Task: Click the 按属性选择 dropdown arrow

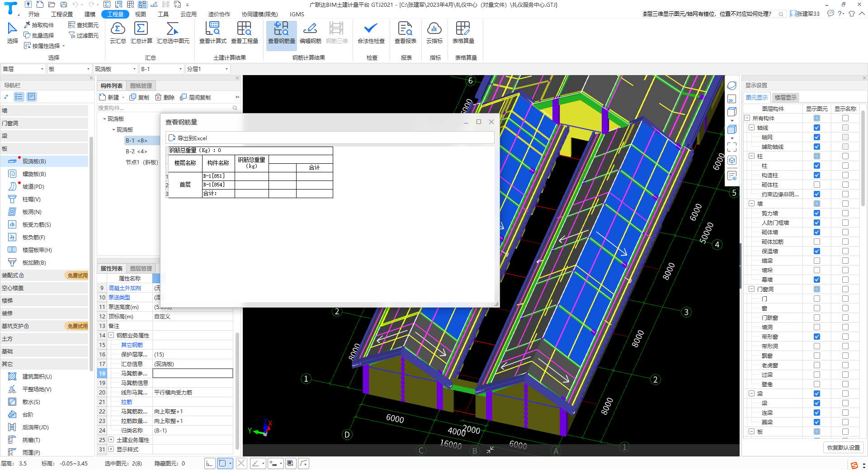Action: coord(64,46)
